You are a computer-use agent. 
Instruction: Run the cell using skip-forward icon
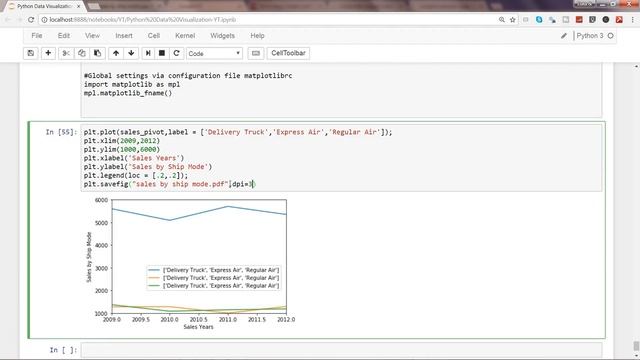pyautogui.click(x=148, y=53)
